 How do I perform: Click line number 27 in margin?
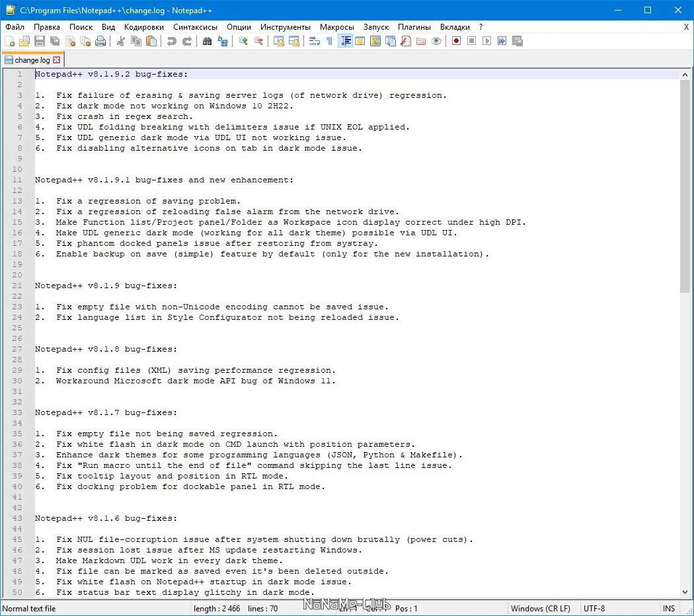pos(17,349)
